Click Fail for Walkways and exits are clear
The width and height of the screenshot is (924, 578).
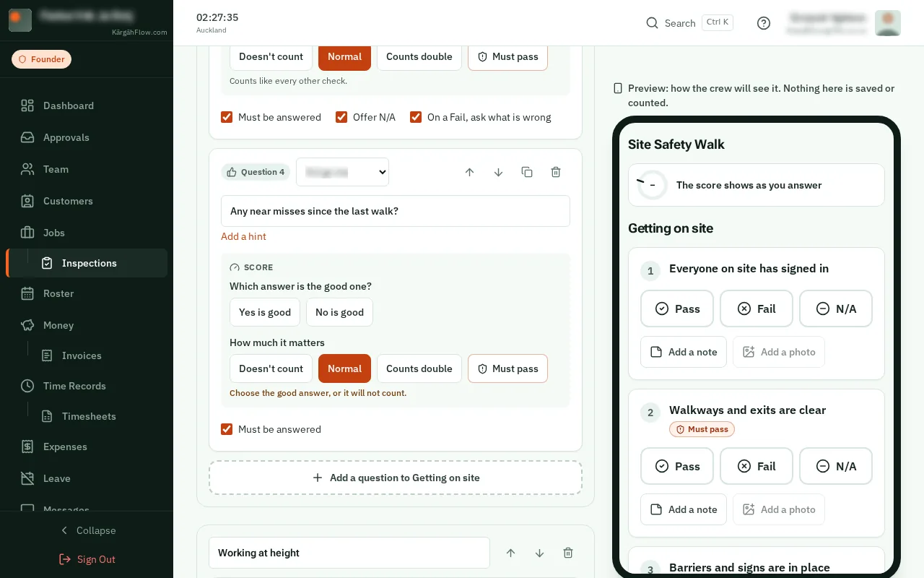757,466
